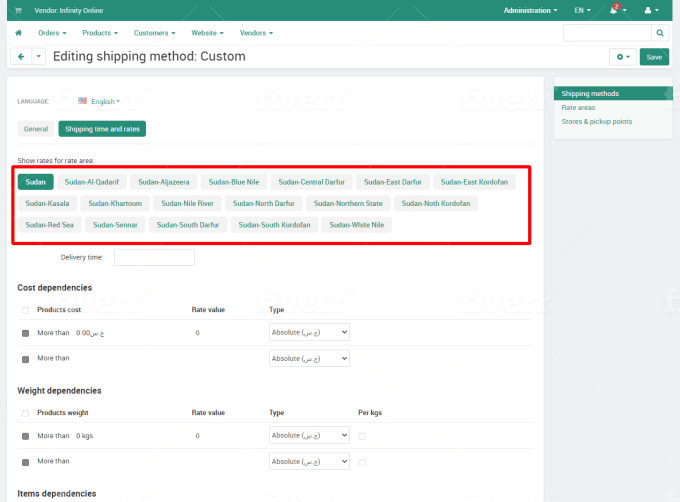Click Vendor: Infinity Online header text

click(69, 10)
